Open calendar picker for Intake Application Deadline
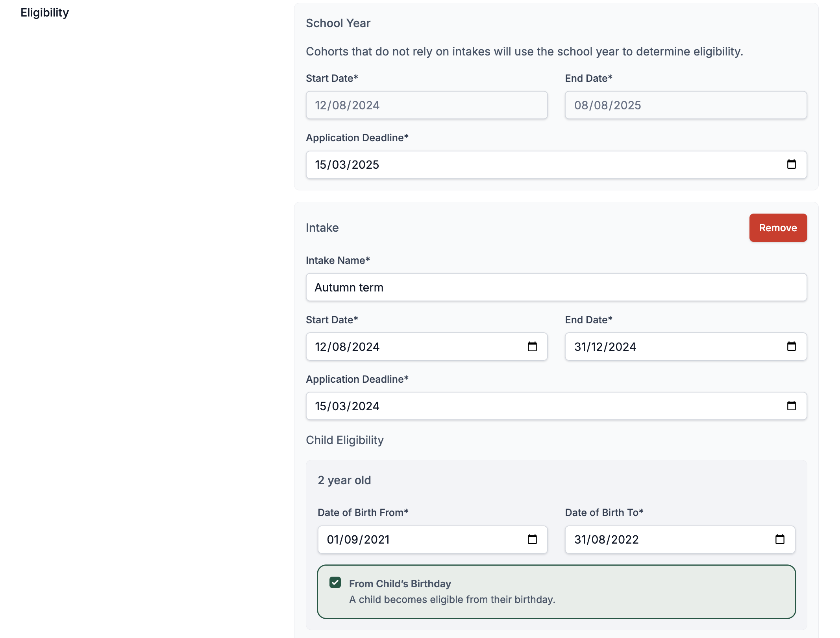This screenshot has height=638, width=840. [x=791, y=406]
